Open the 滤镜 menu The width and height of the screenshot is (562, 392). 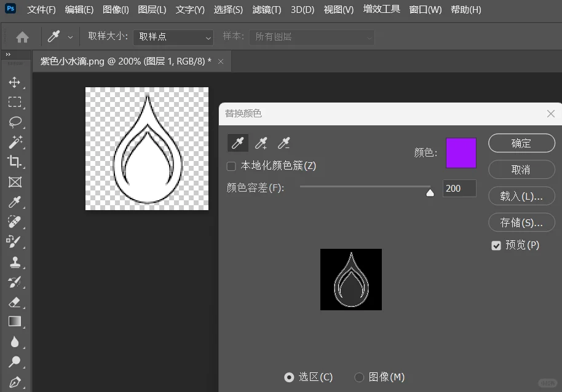pyautogui.click(x=266, y=9)
